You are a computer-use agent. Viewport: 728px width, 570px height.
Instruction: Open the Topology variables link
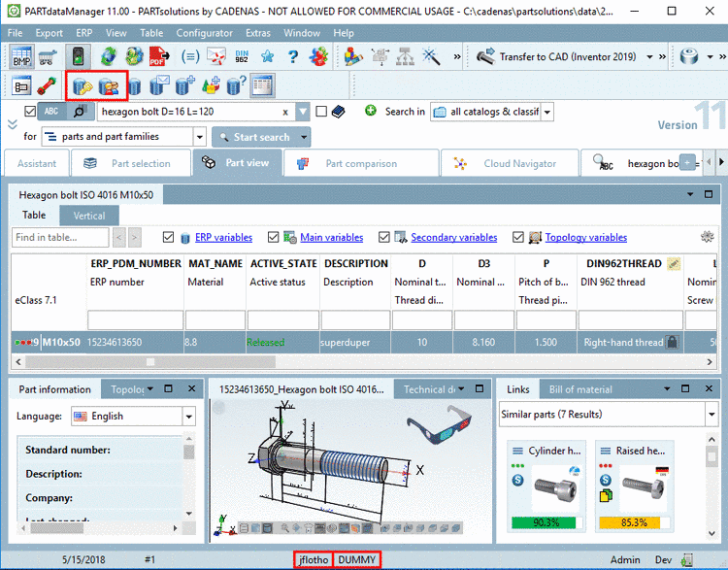coord(586,237)
